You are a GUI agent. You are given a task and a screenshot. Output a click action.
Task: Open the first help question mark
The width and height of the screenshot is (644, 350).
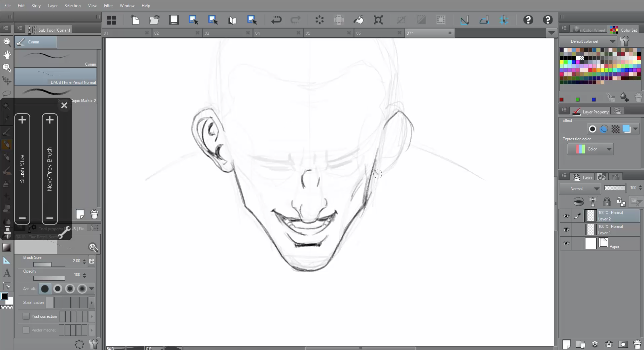(528, 20)
